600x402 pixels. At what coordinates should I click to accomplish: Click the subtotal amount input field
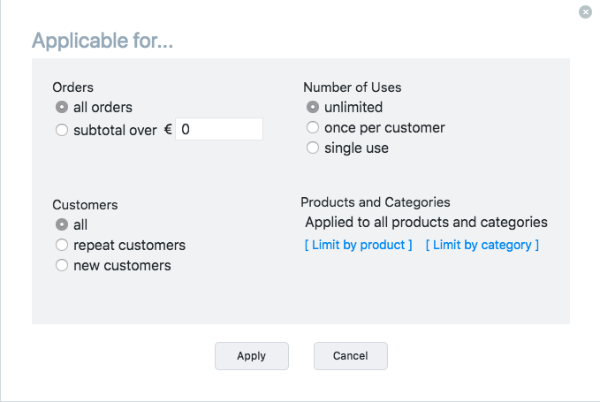(219, 129)
